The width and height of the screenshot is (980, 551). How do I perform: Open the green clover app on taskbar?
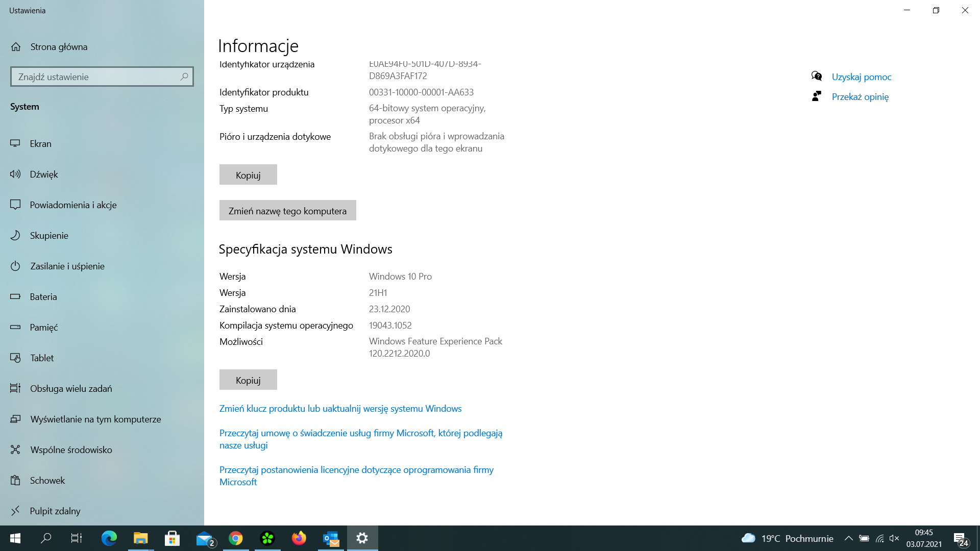(267, 538)
